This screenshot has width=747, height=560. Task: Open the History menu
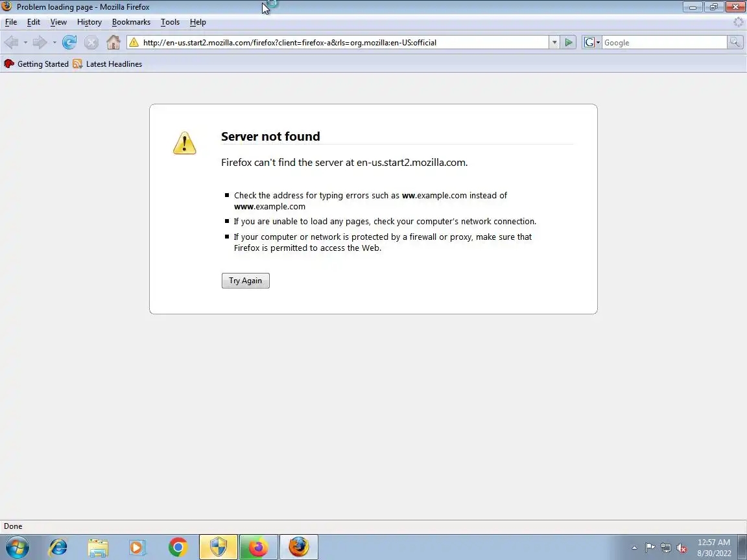89,22
